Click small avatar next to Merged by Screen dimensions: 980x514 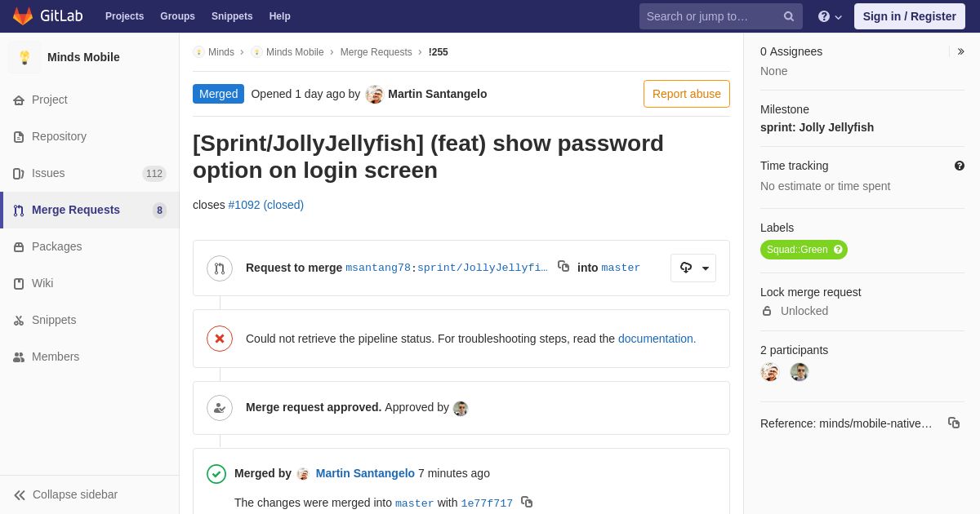(303, 474)
